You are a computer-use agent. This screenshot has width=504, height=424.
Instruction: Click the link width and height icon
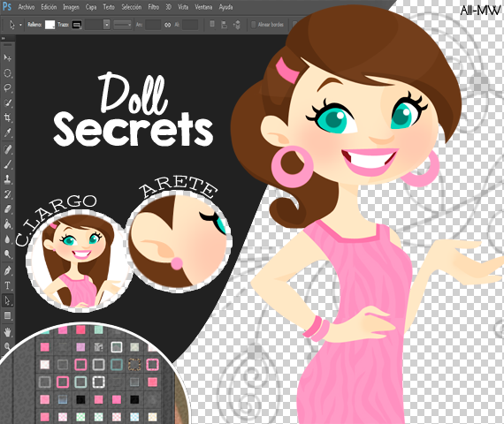point(167,25)
